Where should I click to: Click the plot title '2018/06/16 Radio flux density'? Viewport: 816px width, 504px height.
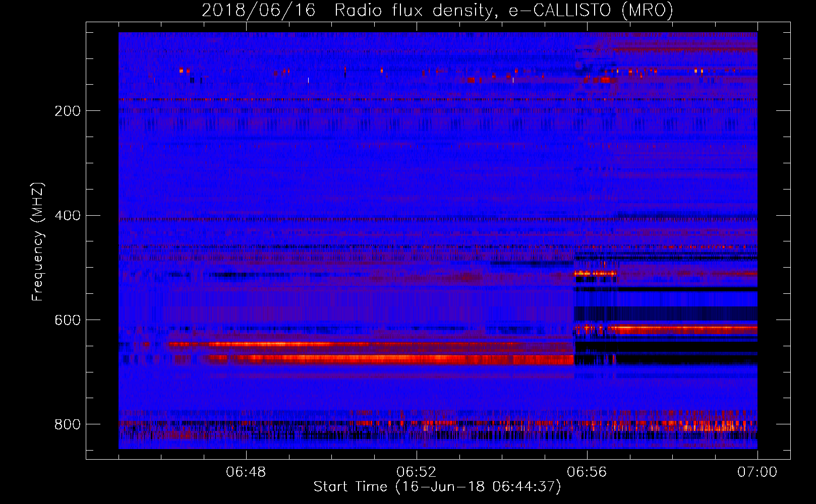[437, 11]
